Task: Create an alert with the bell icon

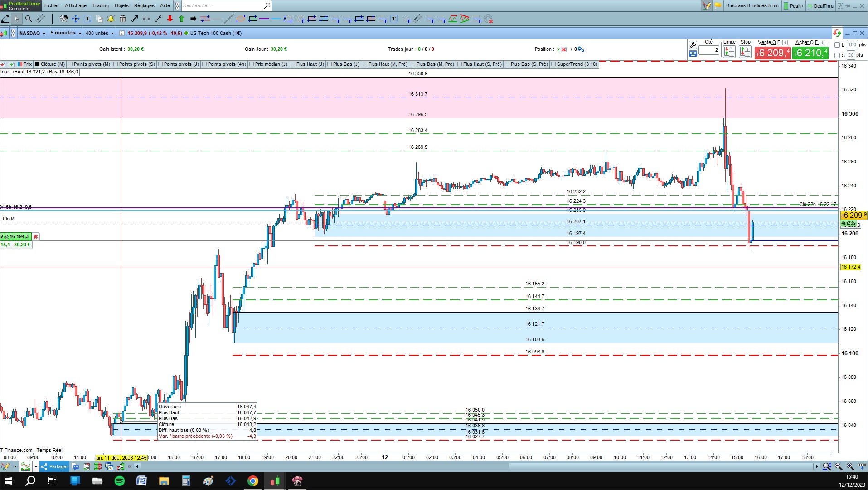Action: (111, 19)
